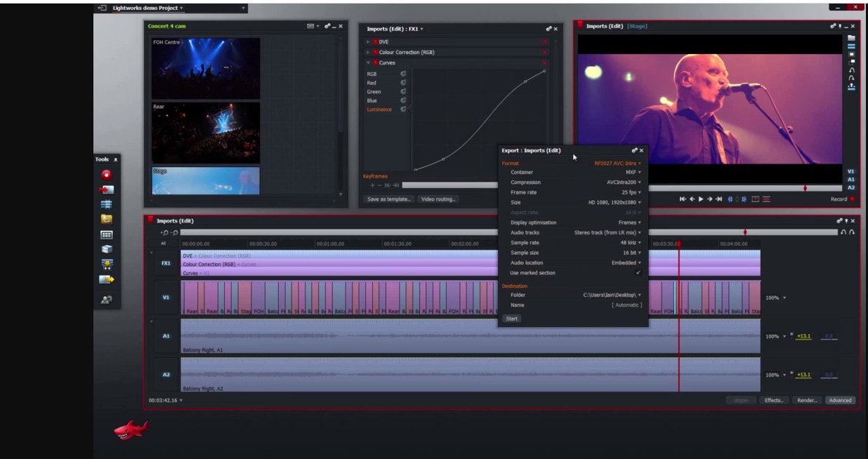Click the blue 3D cube tool icon
This screenshot has height=459, width=868.
point(106,249)
